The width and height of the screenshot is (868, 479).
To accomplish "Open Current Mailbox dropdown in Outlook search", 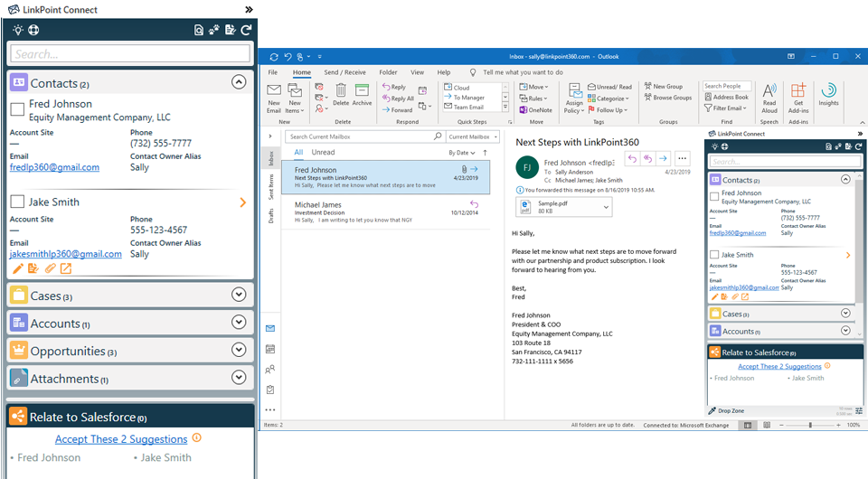I will point(472,136).
